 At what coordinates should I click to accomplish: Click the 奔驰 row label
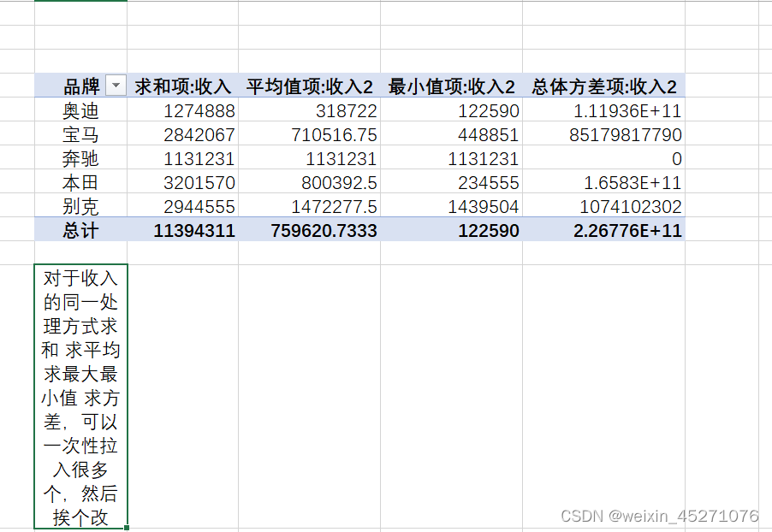click(x=80, y=158)
